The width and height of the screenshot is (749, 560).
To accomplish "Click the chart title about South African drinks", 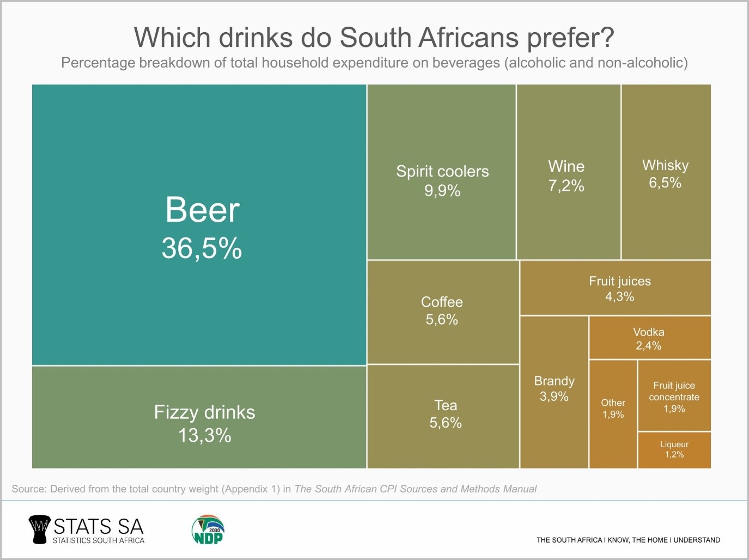I will pos(374,38).
